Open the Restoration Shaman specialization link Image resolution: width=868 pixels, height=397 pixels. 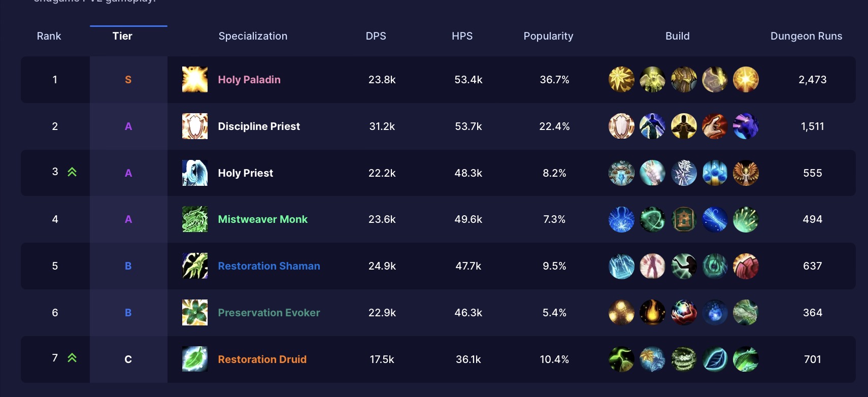click(x=269, y=266)
